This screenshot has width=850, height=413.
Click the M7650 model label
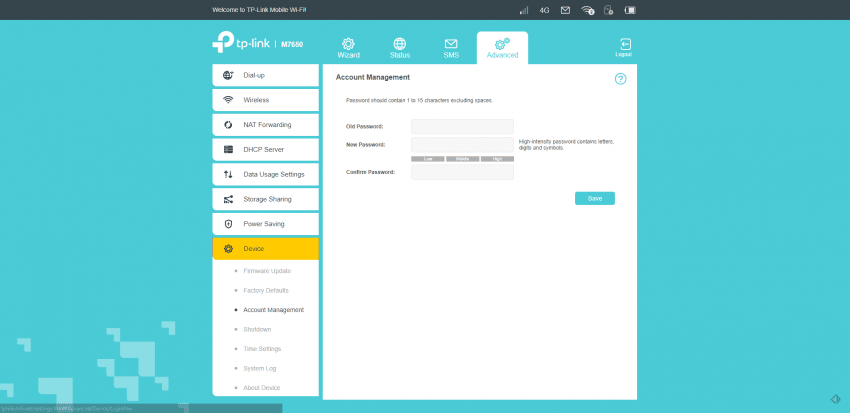tap(292, 44)
